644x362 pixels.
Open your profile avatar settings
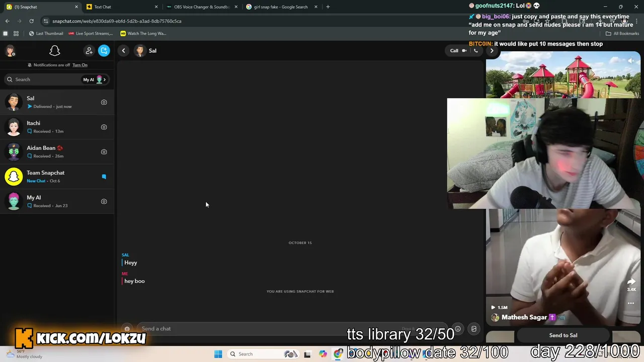10,51
